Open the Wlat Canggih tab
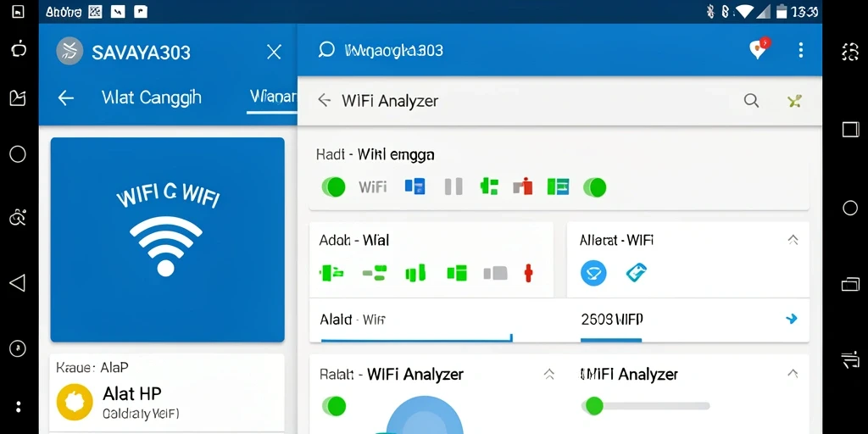 click(x=152, y=98)
